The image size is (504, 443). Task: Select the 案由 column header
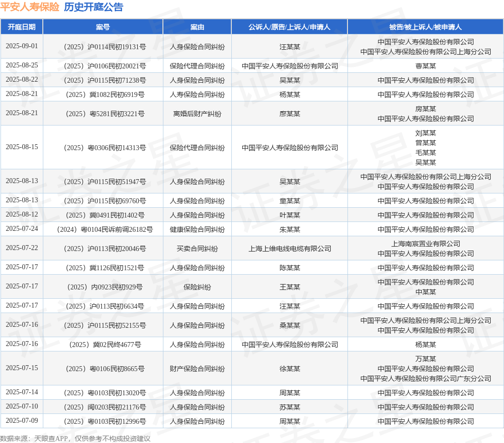point(197,27)
